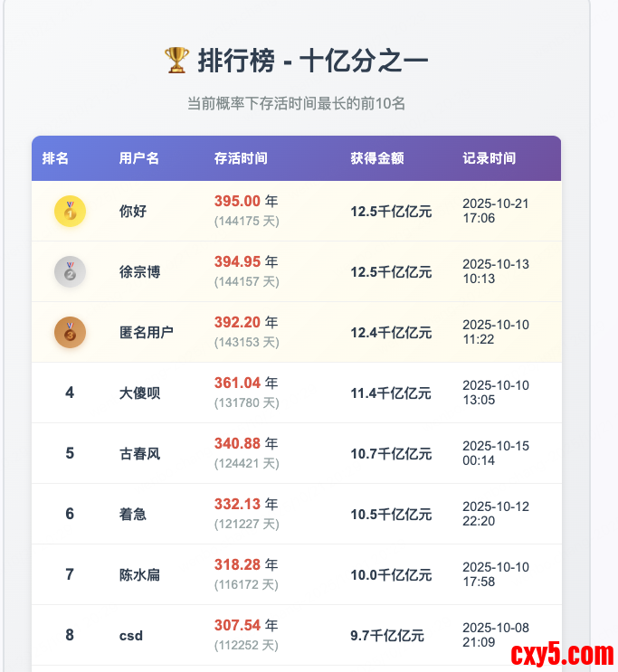Click username 你好 in first row
This screenshot has height=672, width=618.
pyautogui.click(x=133, y=212)
